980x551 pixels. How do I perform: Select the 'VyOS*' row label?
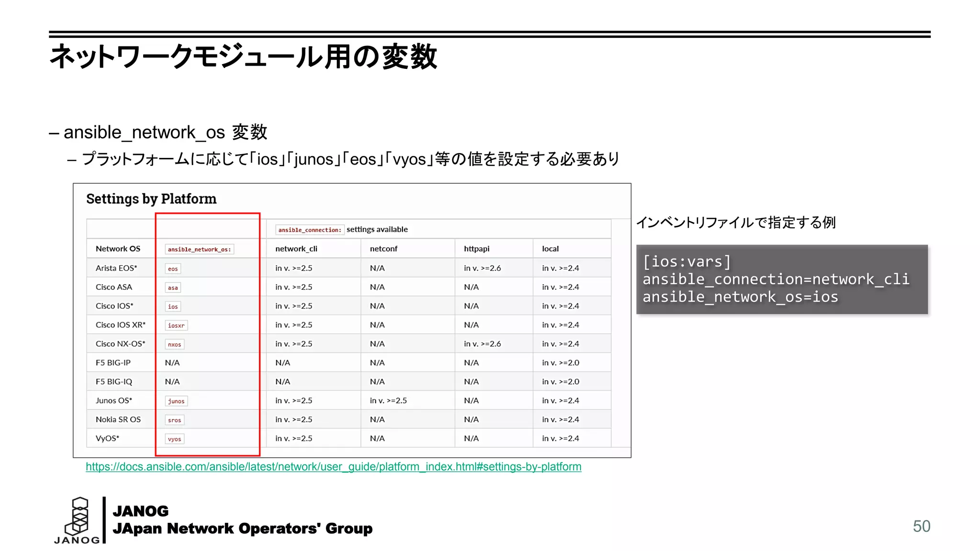point(107,438)
